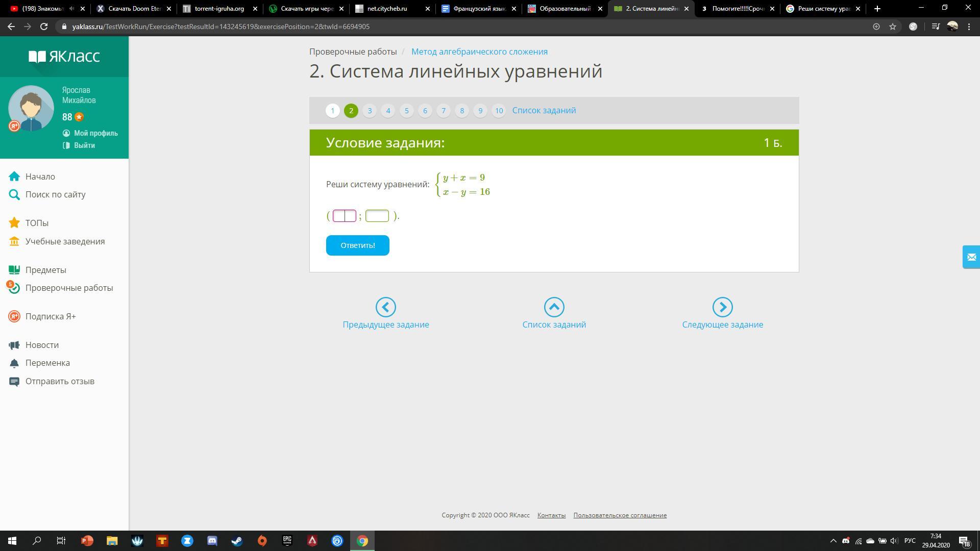Switch to the net.citycheb.ru tab

387,9
